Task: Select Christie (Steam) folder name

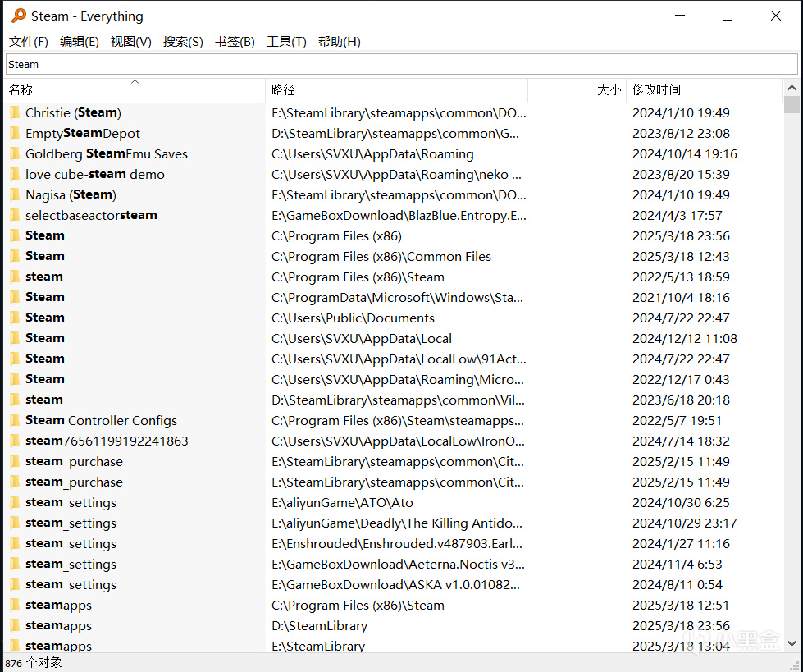Action: [73, 112]
